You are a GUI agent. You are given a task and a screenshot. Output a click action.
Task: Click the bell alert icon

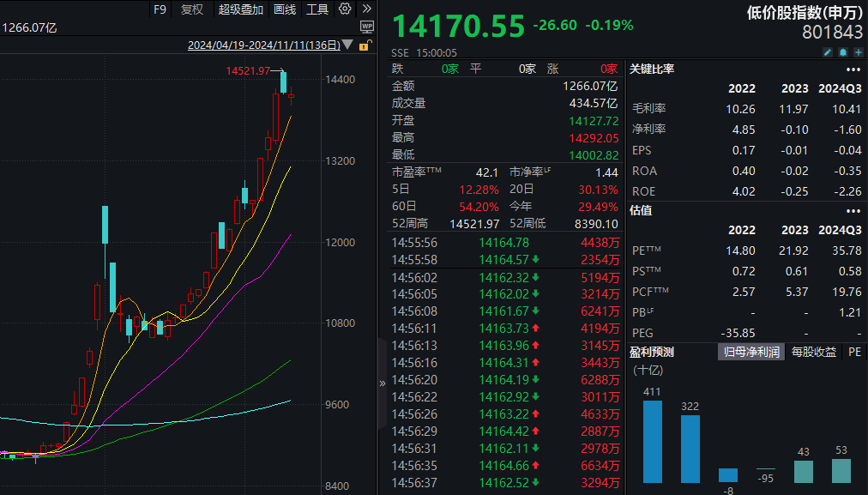842,52
